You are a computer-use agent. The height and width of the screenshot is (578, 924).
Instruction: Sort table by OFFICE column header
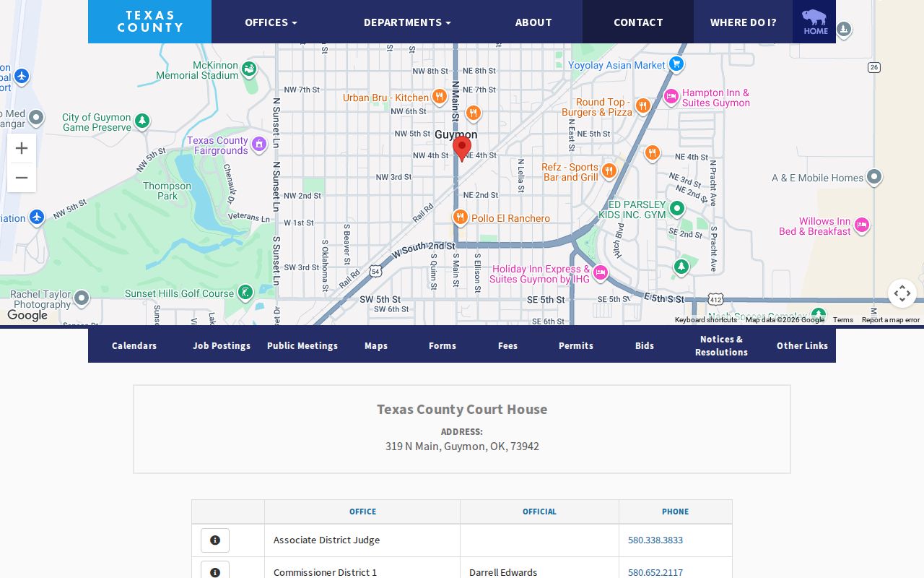coord(362,512)
